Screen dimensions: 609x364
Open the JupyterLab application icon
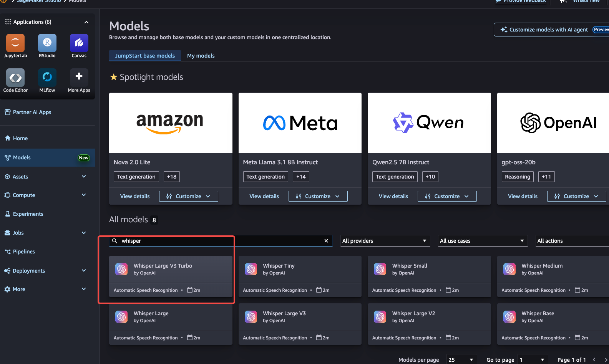point(15,43)
